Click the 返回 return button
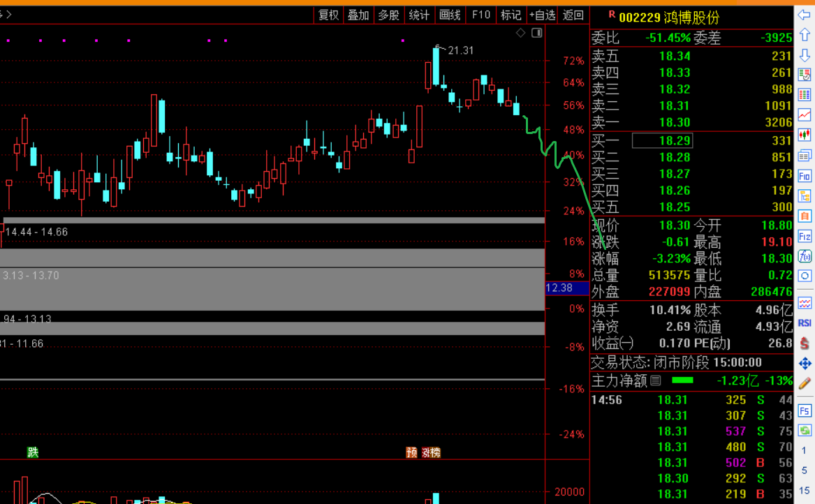This screenshot has height=504, width=815. tap(573, 15)
